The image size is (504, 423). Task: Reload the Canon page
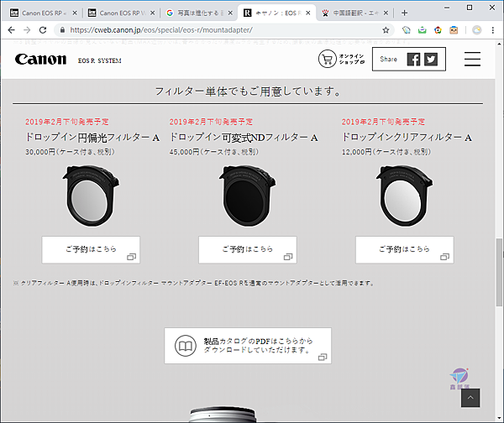(x=43, y=30)
